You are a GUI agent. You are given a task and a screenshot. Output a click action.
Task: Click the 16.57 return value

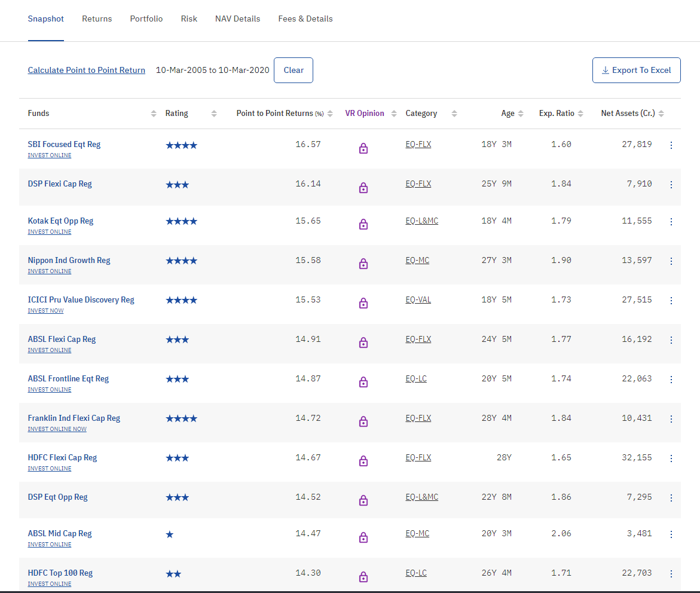tap(308, 144)
